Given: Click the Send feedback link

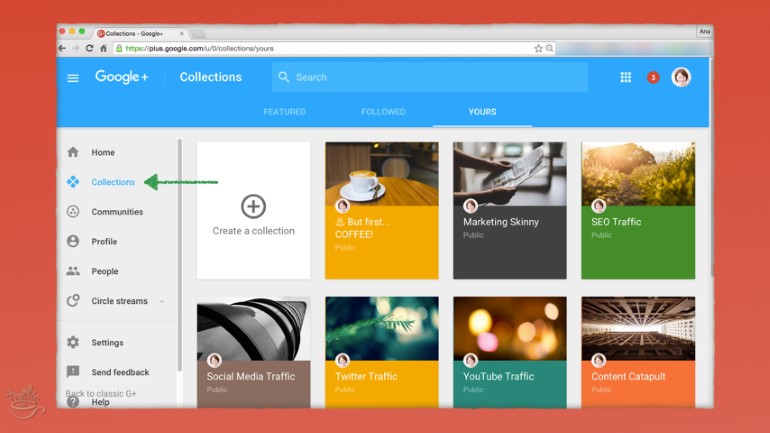Looking at the screenshot, I should (x=120, y=372).
